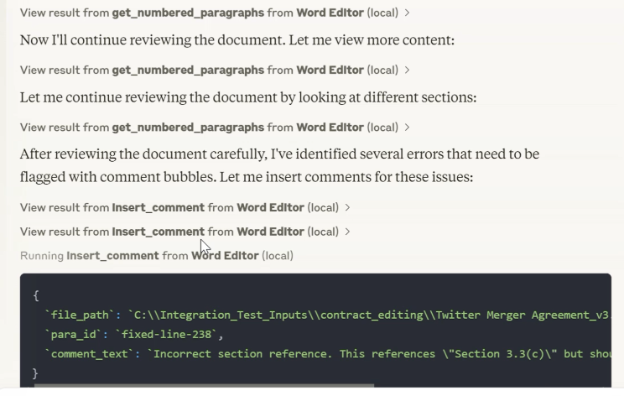Click chevron beside the Insert_comment result above 'Running'
The image size is (624, 396).
click(x=347, y=232)
